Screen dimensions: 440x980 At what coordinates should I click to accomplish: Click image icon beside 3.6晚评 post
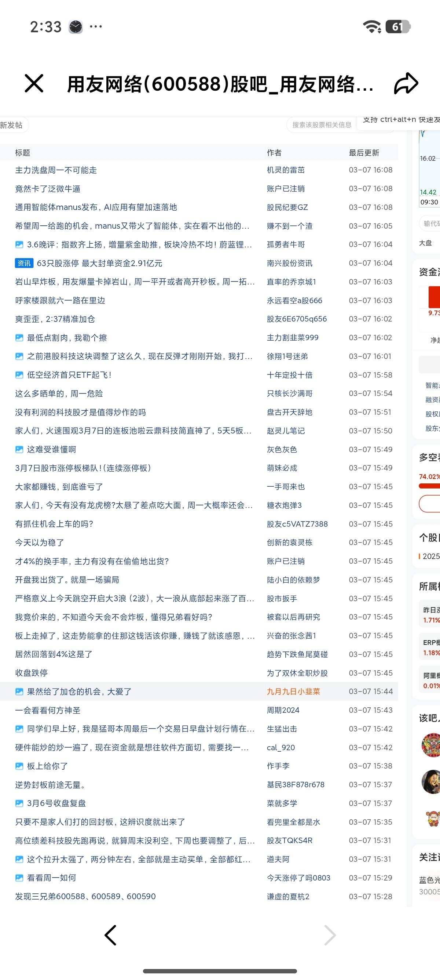[19, 244]
